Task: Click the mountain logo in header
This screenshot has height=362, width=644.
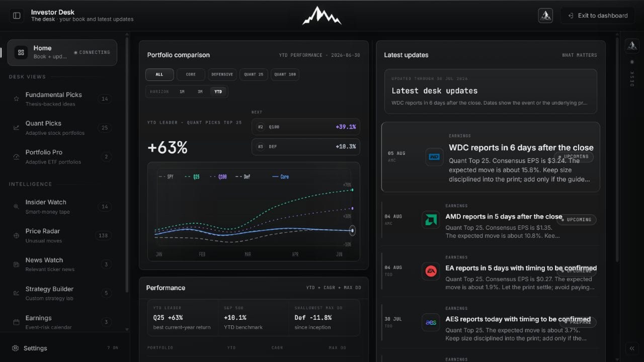Action: (x=322, y=16)
